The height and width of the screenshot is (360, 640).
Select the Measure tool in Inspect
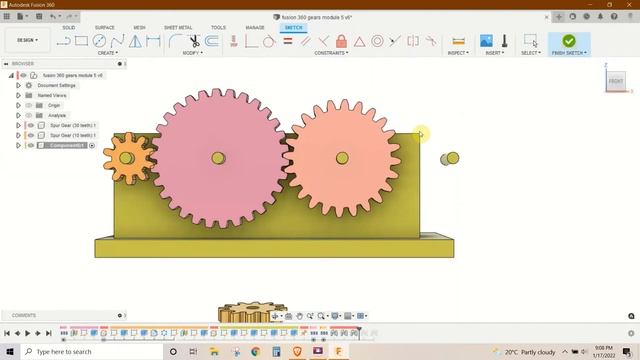pyautogui.click(x=458, y=41)
